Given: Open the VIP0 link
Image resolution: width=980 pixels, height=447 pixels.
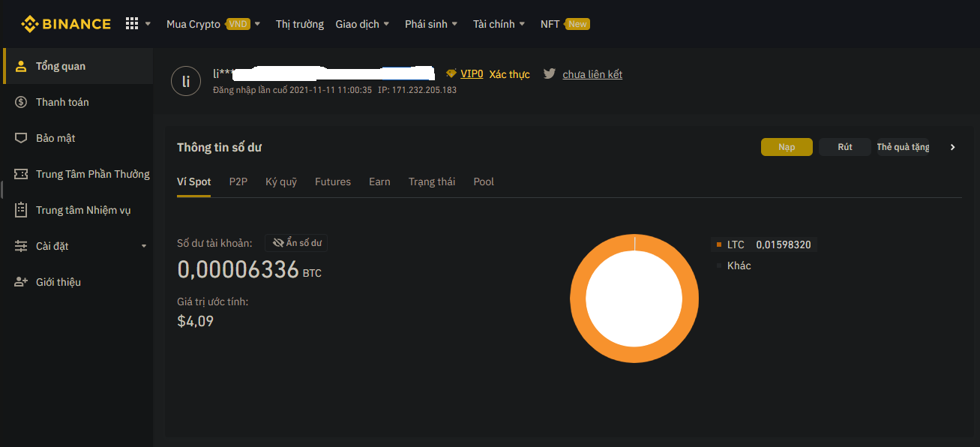Looking at the screenshot, I should [x=472, y=74].
